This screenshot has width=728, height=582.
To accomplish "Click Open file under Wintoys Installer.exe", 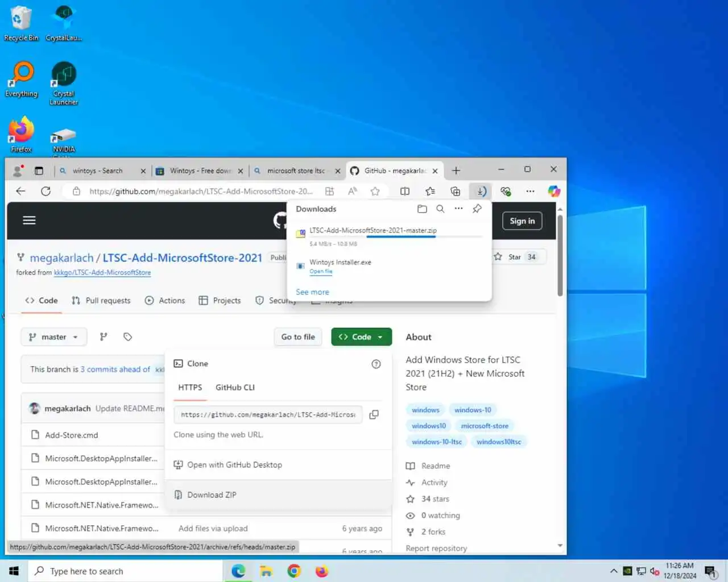I will (x=321, y=272).
